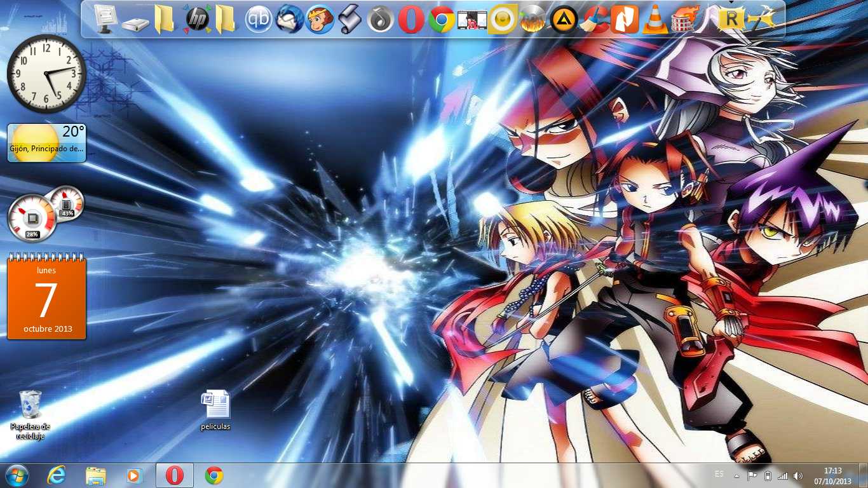Click the calendar day number 7
The image size is (868, 488).
click(46, 301)
